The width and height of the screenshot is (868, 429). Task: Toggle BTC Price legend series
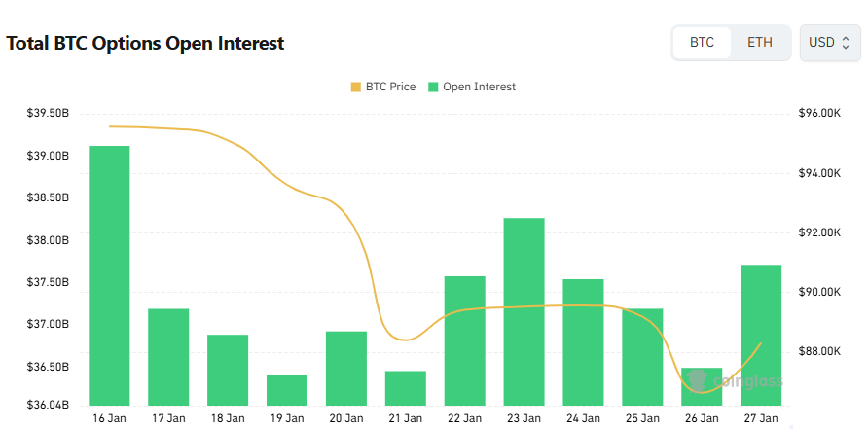click(390, 87)
